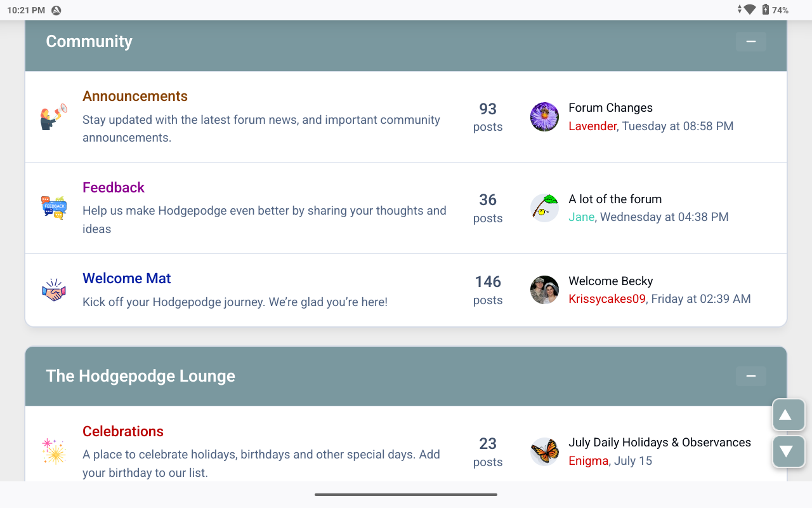The image size is (812, 508).
Task: Open Jane's avatar next to Feedback post
Action: click(x=544, y=208)
